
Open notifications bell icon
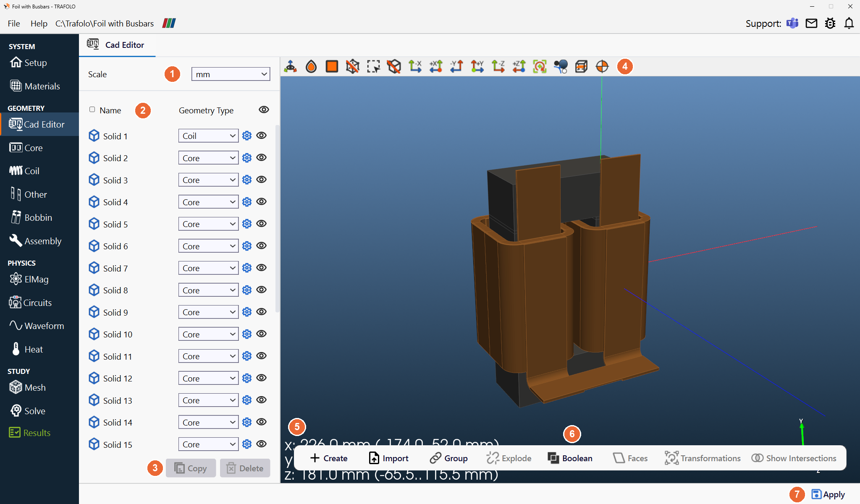849,23
